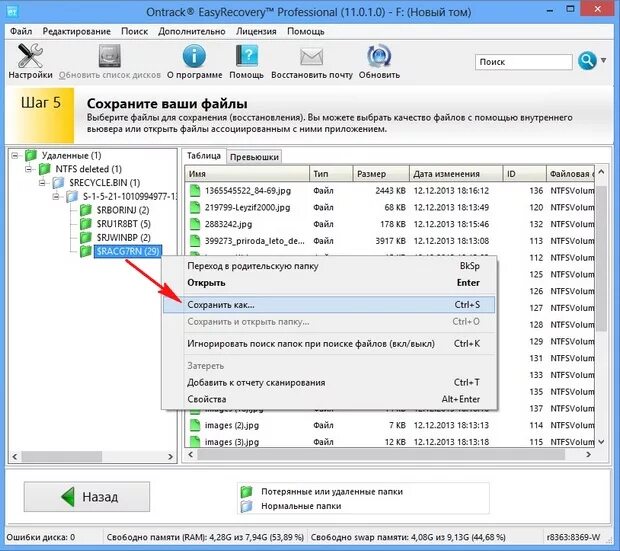Click the magnifier search button
The width and height of the screenshot is (620, 551).
587,61
